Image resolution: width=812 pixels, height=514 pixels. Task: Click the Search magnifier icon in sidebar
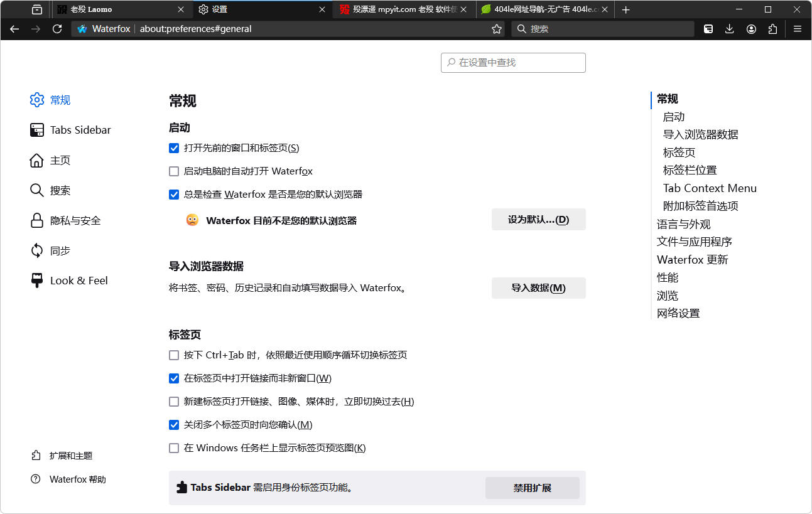click(x=37, y=190)
